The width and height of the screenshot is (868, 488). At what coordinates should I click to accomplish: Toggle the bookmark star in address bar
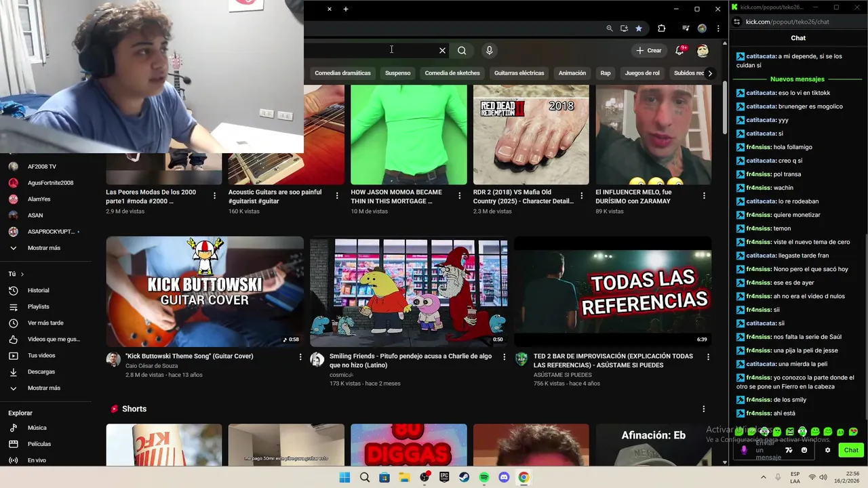pos(639,28)
